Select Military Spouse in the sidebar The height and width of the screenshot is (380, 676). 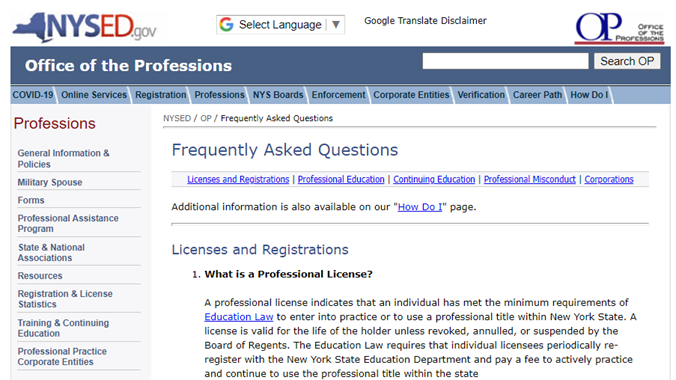click(50, 182)
